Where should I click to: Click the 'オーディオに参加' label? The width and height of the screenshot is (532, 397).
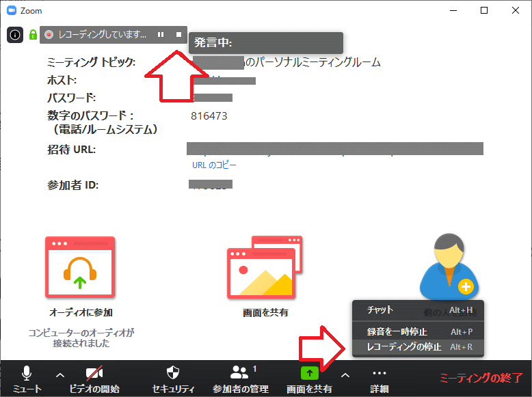[81, 312]
